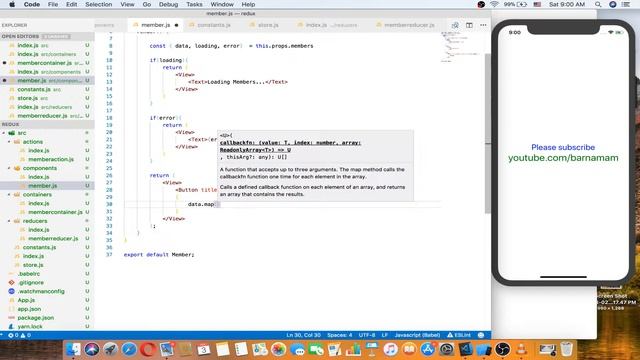Click the LF end-of-line status item
Image resolution: width=640 pixels, height=360 pixels.
(384, 335)
